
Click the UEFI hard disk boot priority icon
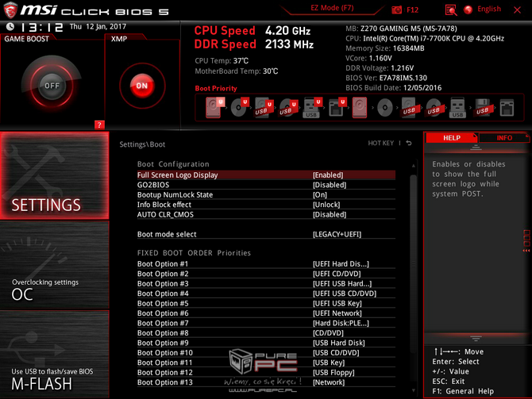click(214, 107)
